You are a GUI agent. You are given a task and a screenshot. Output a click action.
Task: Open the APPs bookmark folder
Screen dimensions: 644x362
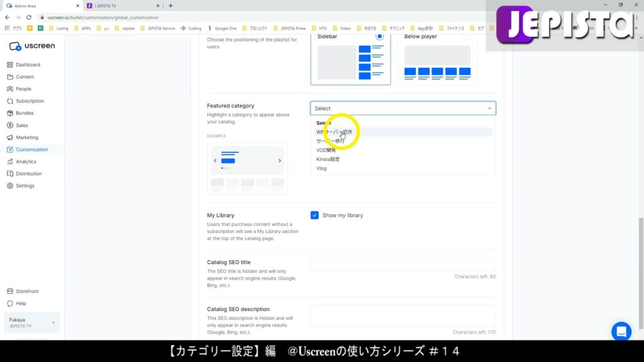click(x=82, y=28)
